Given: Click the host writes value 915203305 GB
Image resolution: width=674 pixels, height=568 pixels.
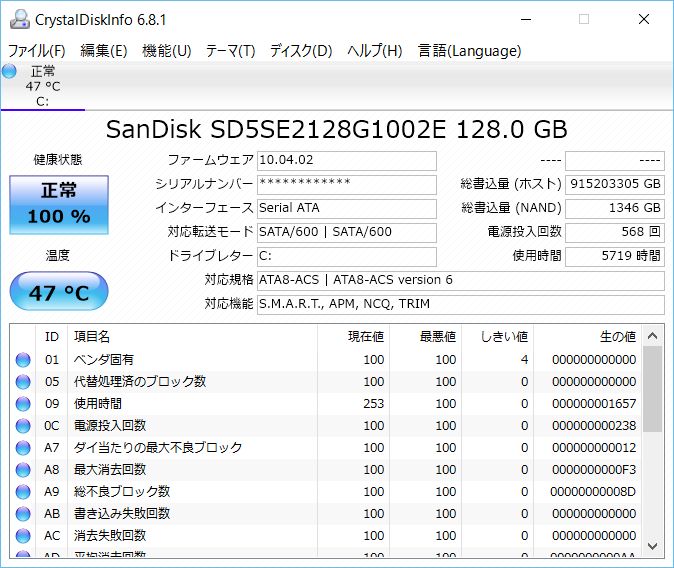Looking at the screenshot, I should click(x=615, y=184).
